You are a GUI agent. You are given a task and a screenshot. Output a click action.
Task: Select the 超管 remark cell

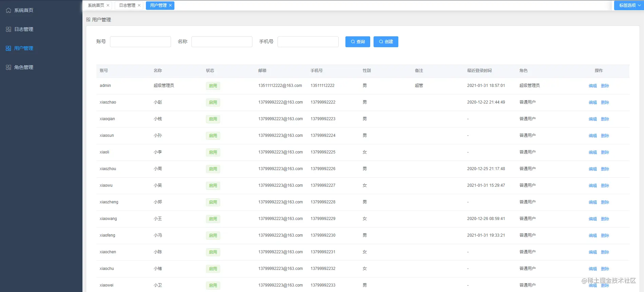pyautogui.click(x=419, y=86)
